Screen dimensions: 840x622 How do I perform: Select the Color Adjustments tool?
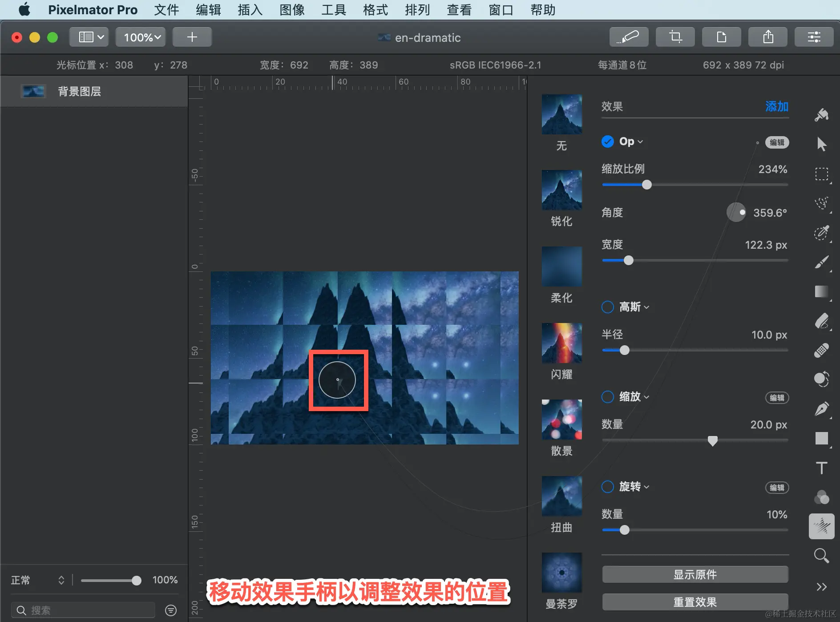point(821,379)
